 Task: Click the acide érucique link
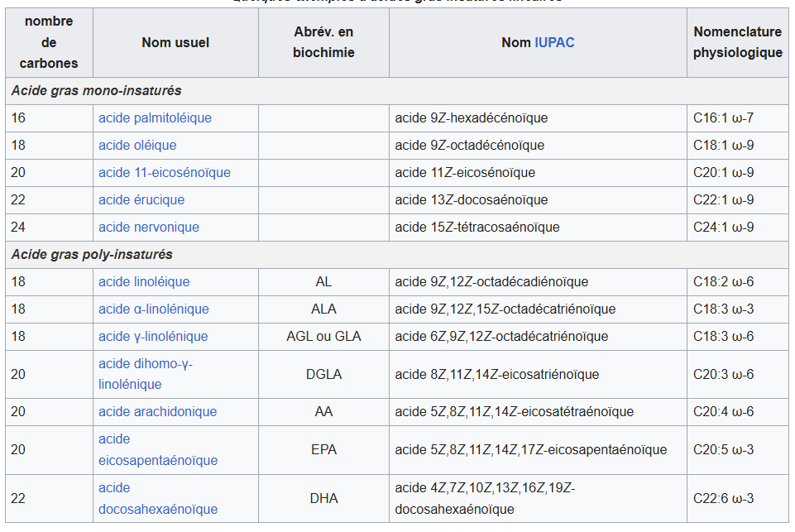141,200
